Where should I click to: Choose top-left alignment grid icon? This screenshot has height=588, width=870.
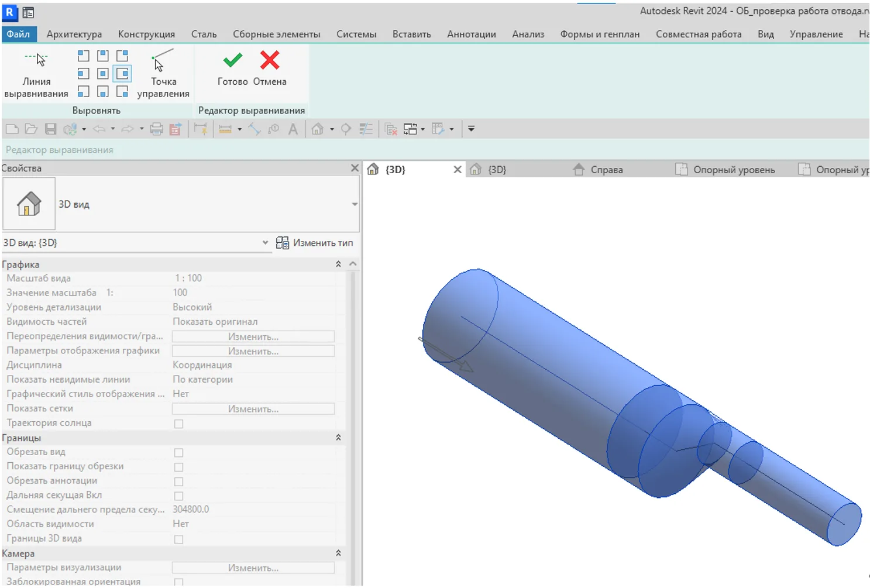click(84, 56)
